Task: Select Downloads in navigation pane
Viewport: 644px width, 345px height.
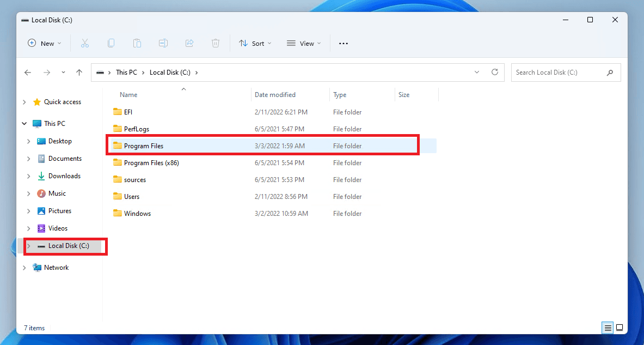Action: tap(64, 176)
